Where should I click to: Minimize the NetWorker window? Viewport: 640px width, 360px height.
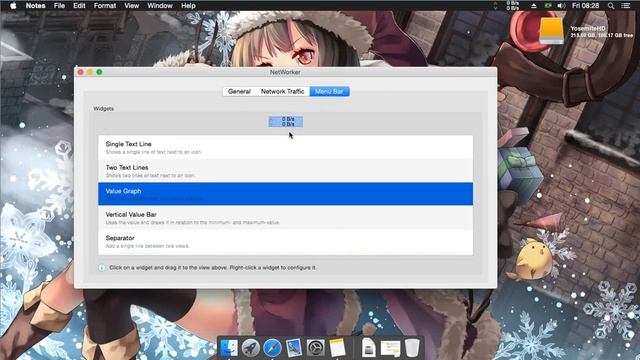pos(90,72)
